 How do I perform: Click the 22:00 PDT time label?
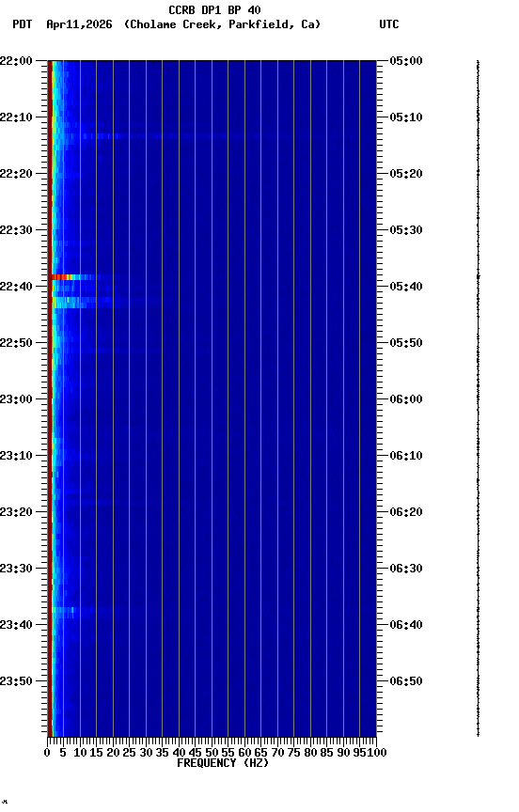(16, 61)
